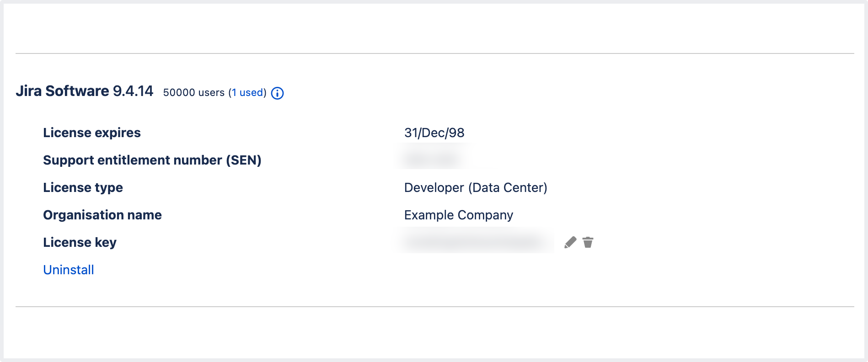Select the 'License type' label
868x362 pixels.
pyautogui.click(x=83, y=187)
